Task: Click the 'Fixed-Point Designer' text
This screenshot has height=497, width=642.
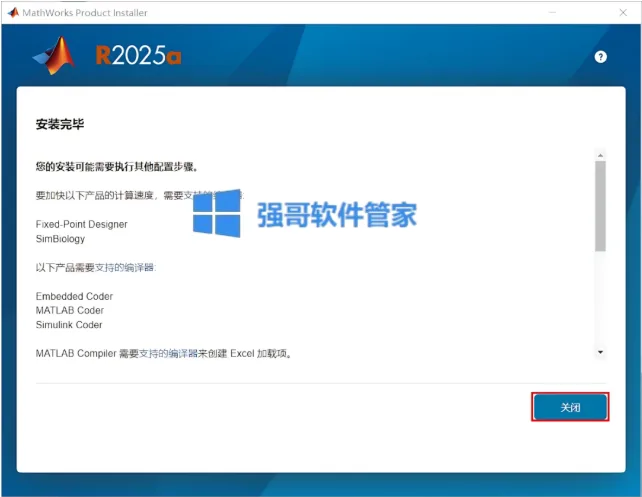Action: tap(81, 224)
